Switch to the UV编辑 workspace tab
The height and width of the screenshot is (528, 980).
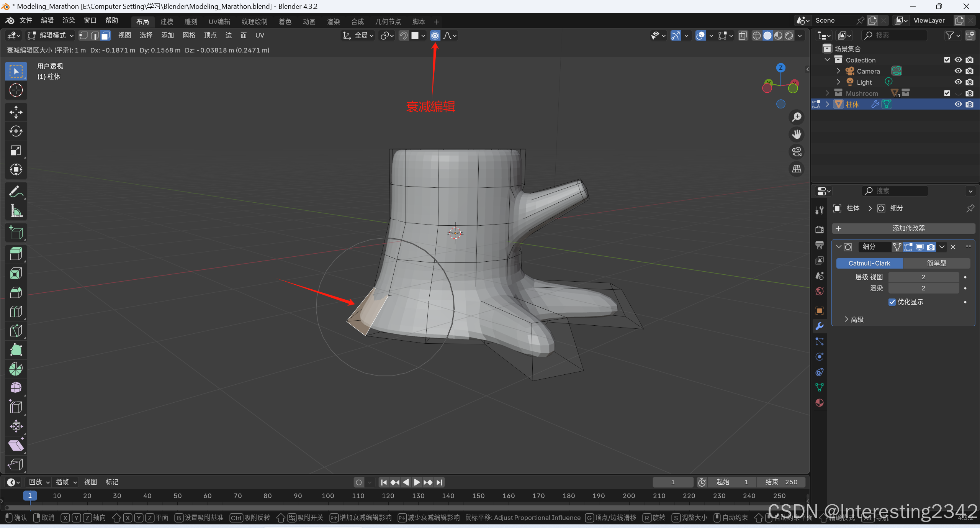click(219, 22)
